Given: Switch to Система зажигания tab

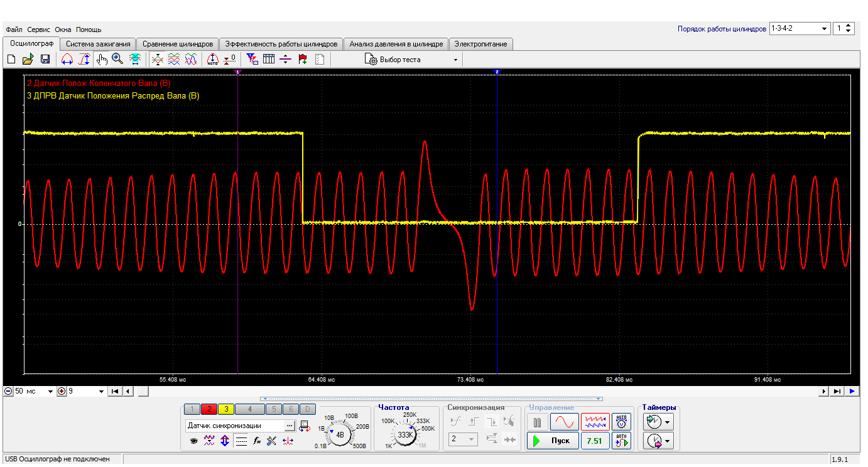Looking at the screenshot, I should 98,44.
